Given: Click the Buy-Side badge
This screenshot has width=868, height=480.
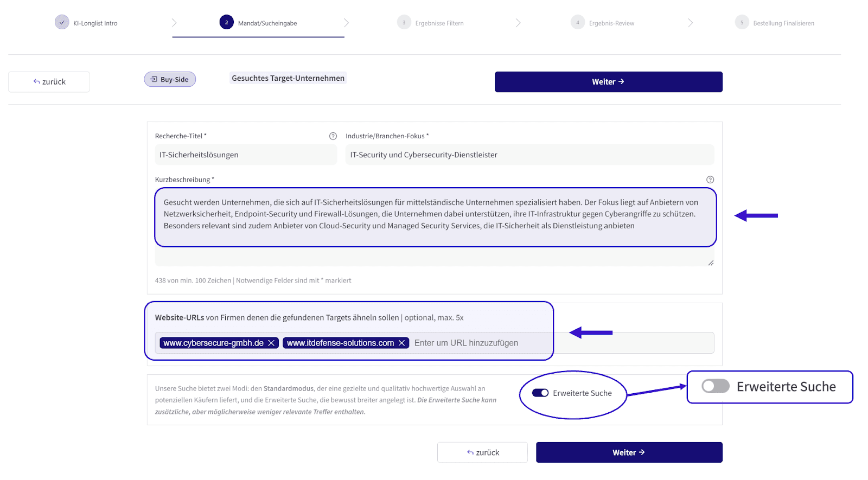Looking at the screenshot, I should pos(170,79).
